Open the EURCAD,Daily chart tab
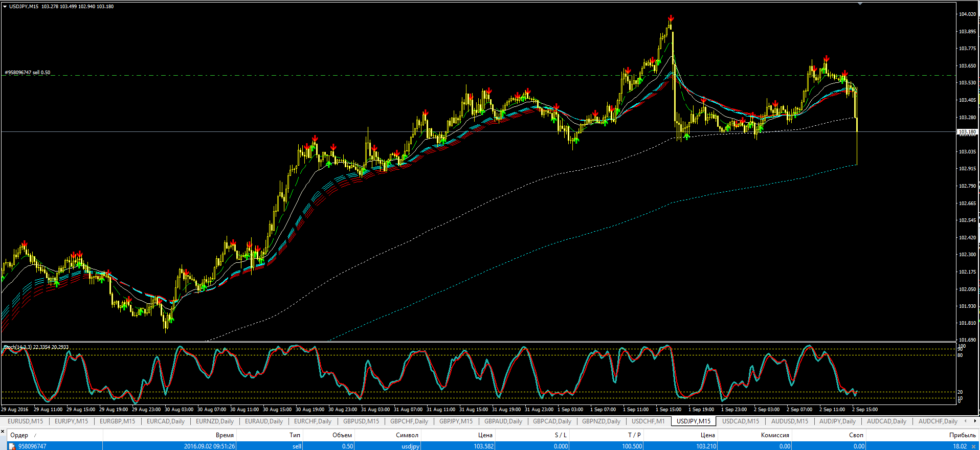Screen dimensions: 980x450 point(166,421)
